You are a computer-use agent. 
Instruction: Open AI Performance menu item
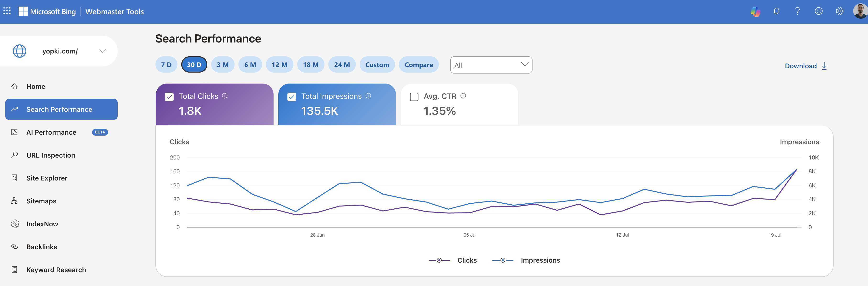click(61, 132)
